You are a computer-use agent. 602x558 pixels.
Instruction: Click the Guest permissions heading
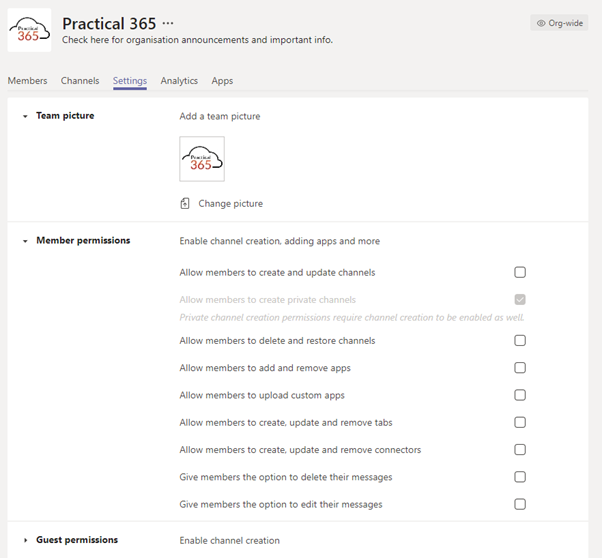pyautogui.click(x=77, y=540)
